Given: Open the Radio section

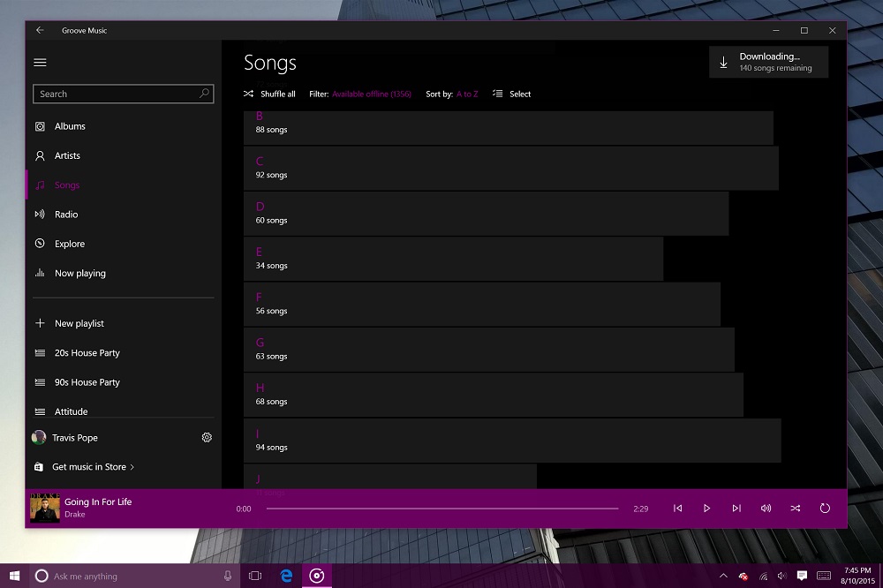Looking at the screenshot, I should (x=123, y=214).
